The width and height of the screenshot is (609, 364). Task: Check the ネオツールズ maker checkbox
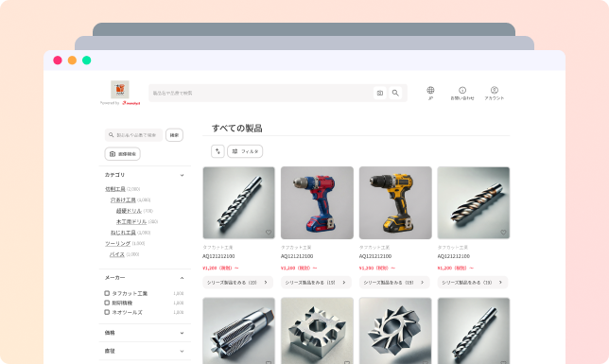pos(107,312)
